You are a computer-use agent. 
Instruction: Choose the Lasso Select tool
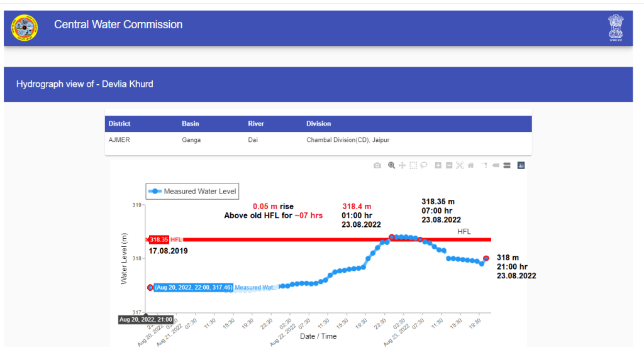pos(424,165)
